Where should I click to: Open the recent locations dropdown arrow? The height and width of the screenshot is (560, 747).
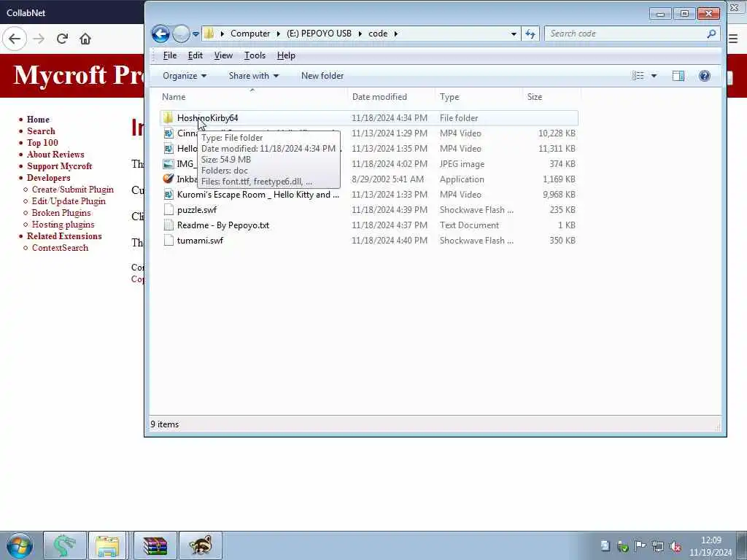(x=196, y=34)
